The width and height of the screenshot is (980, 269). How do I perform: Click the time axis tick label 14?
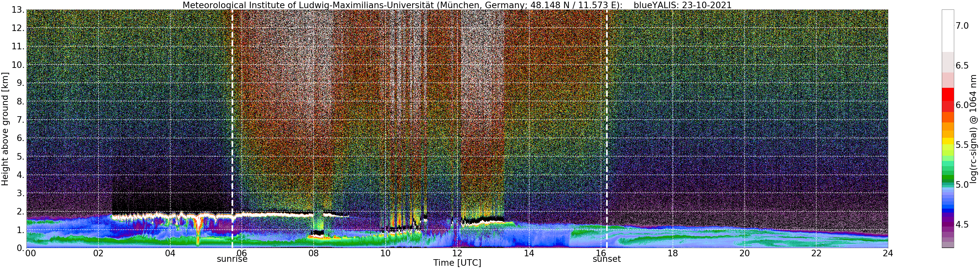pyautogui.click(x=529, y=253)
